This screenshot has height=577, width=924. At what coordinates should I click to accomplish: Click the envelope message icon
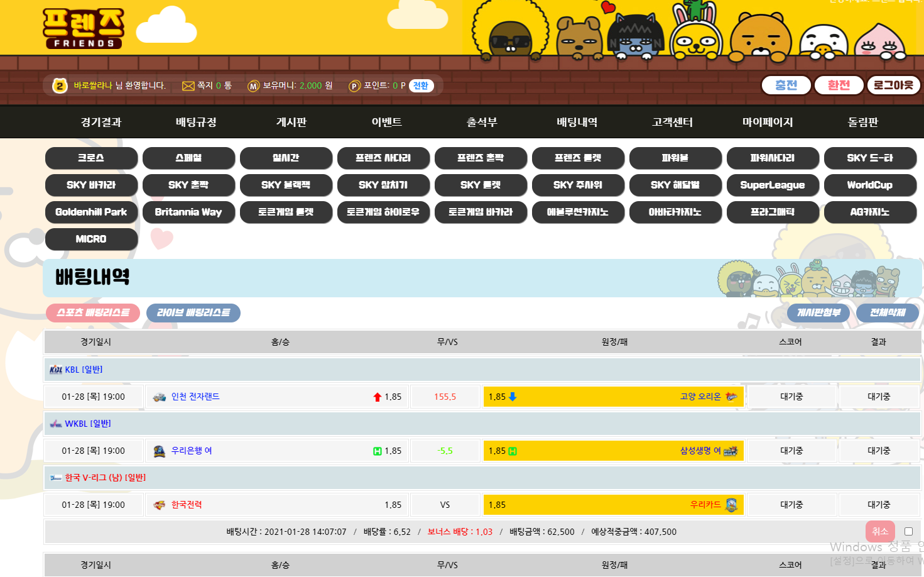(x=188, y=86)
